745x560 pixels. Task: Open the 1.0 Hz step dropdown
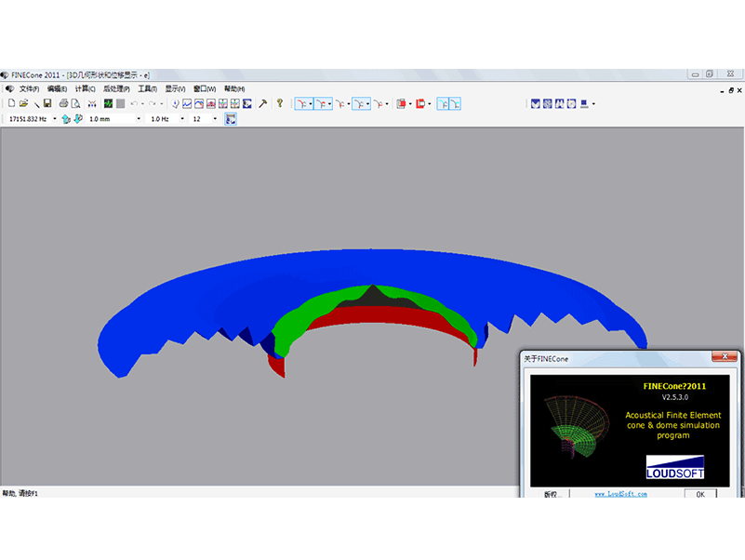(x=183, y=119)
